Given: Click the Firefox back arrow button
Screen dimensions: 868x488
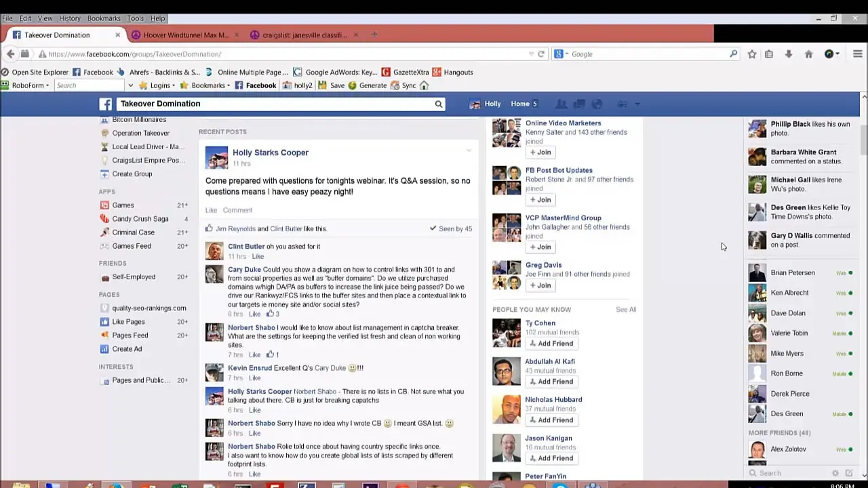Looking at the screenshot, I should (10, 54).
